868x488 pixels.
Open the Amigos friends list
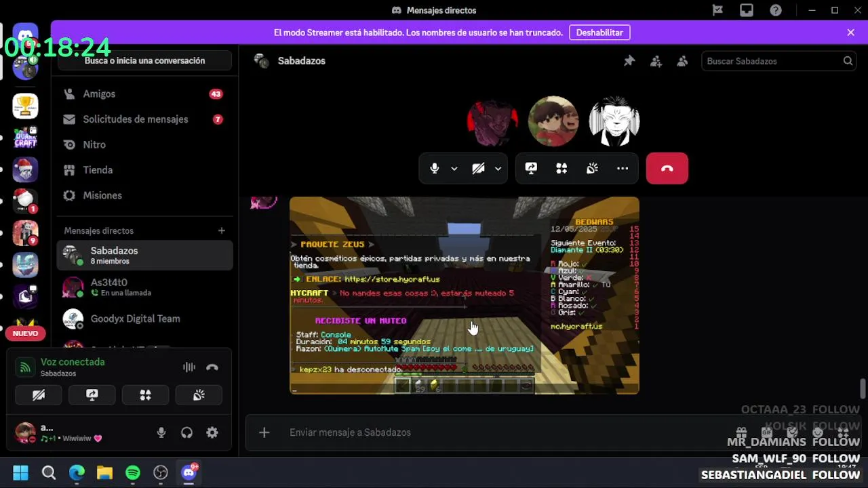(x=144, y=94)
